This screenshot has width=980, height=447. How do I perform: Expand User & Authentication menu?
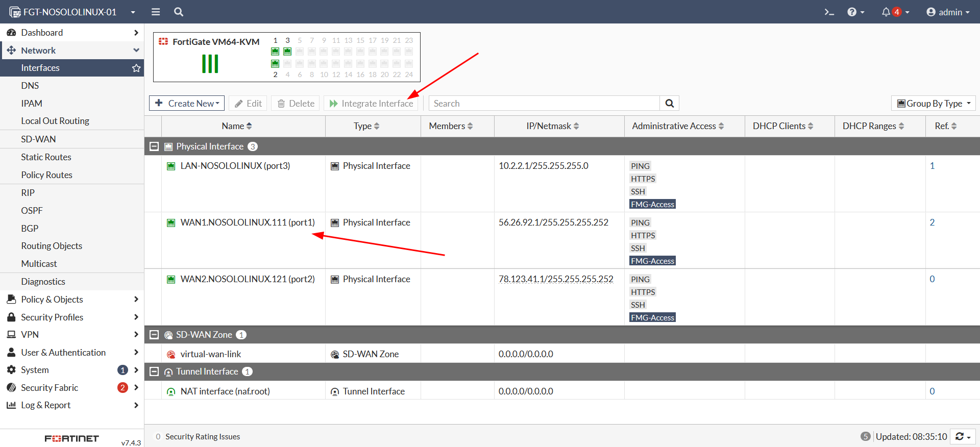coord(72,352)
